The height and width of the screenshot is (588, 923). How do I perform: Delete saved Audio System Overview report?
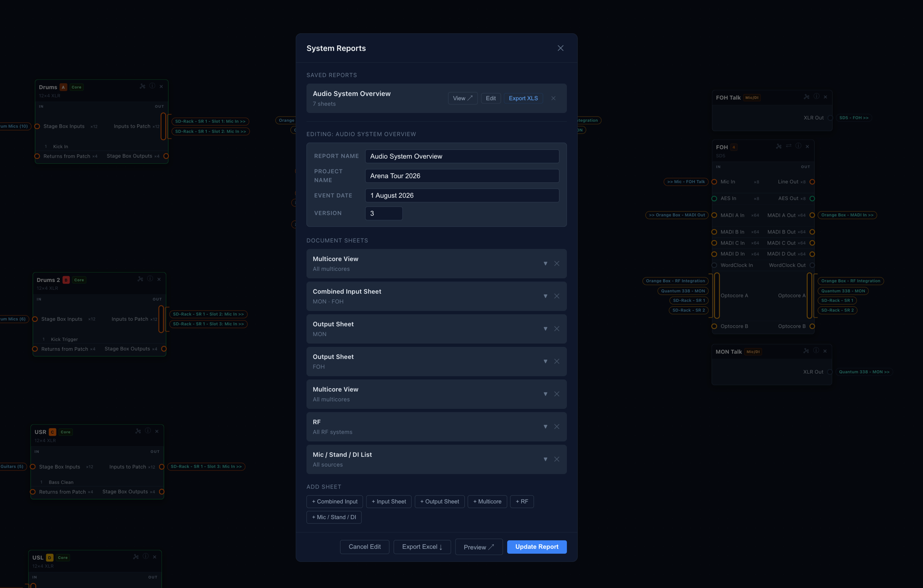coord(553,98)
